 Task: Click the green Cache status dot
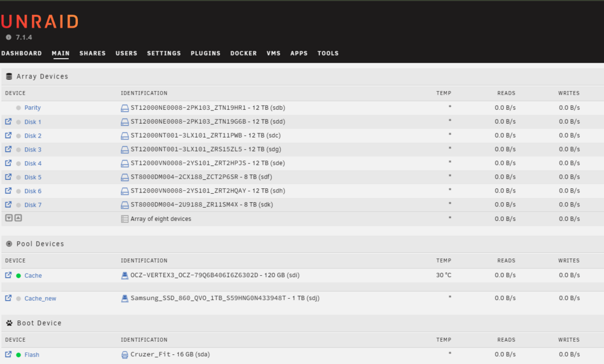click(19, 276)
